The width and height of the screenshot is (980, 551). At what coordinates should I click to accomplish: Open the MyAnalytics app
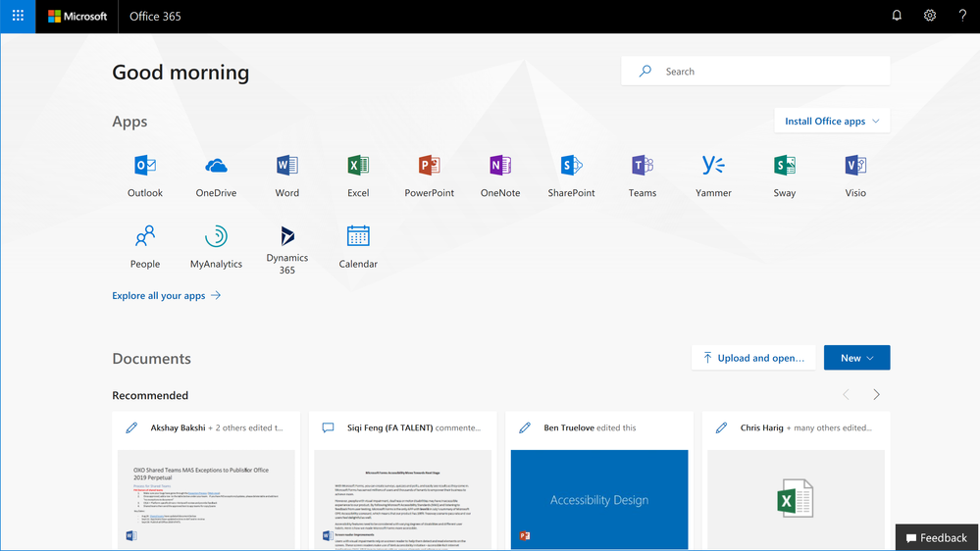(x=216, y=247)
